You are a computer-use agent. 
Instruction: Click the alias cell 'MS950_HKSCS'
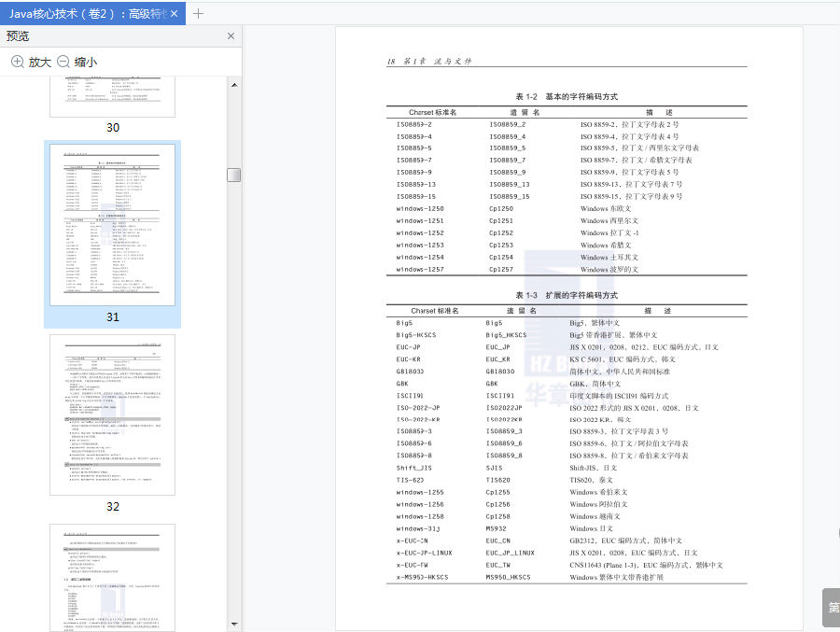pos(508,577)
